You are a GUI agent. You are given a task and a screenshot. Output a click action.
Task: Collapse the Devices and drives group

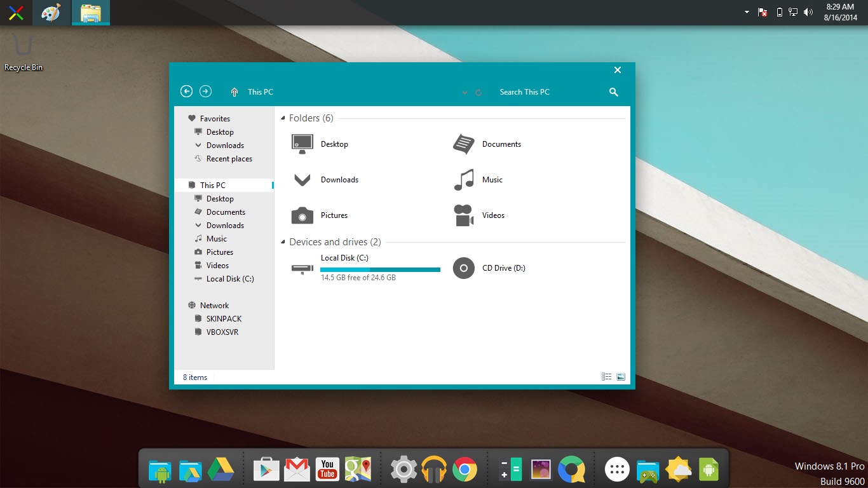[x=283, y=243]
